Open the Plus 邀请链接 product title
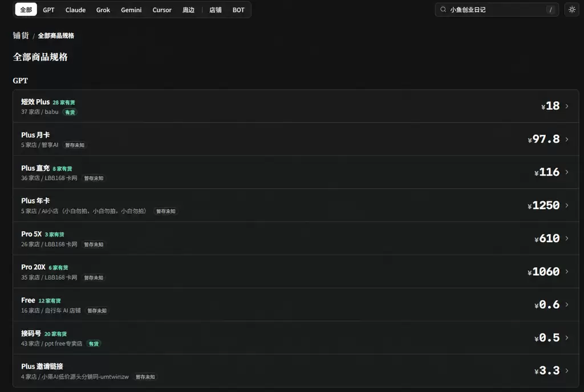The height and width of the screenshot is (392, 584). [42, 366]
